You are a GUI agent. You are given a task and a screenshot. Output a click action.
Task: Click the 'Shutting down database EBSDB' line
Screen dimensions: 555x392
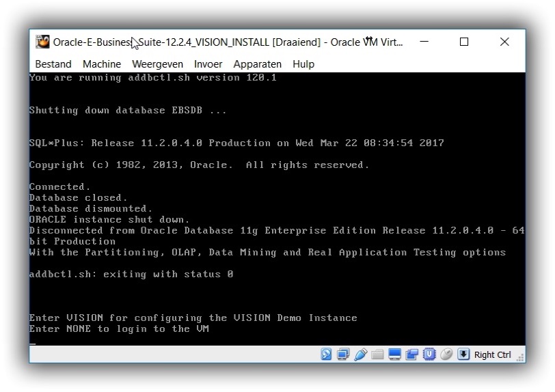pos(128,111)
